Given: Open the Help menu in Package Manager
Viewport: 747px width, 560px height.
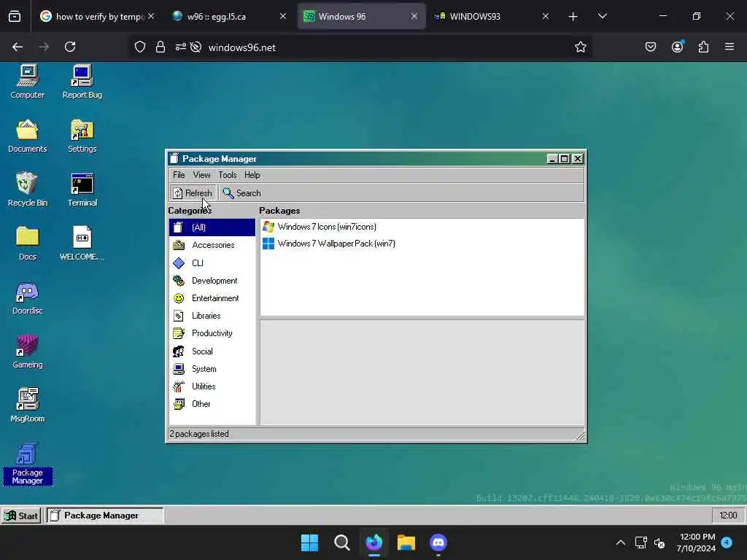Looking at the screenshot, I should pos(252,175).
